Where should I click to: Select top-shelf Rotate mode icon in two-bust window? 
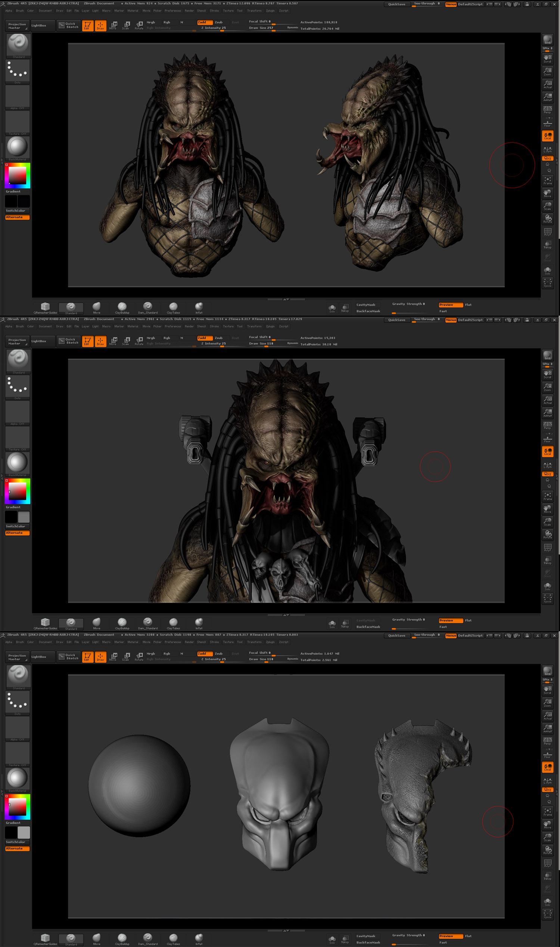139,25
